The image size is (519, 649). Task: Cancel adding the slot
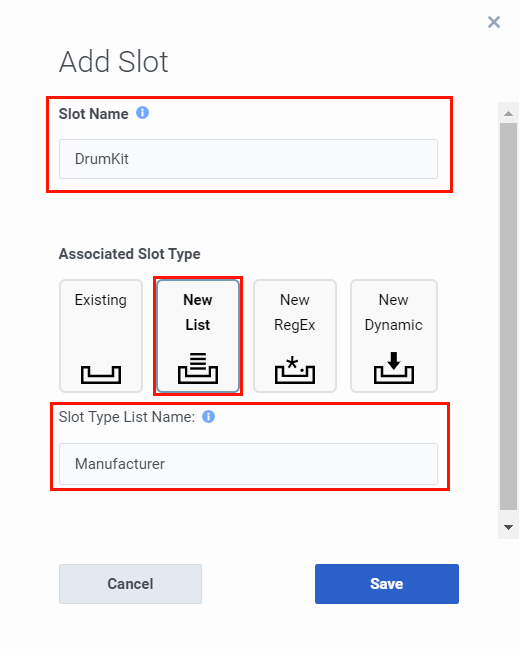(x=130, y=584)
